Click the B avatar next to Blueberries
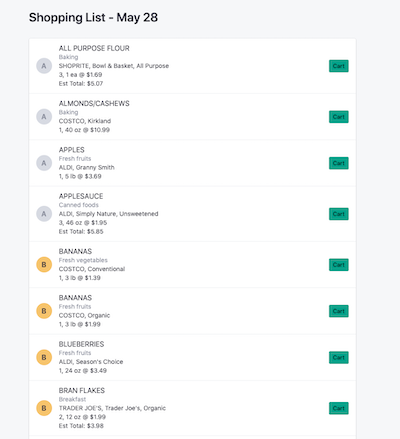This screenshot has height=439, width=400. (44, 357)
